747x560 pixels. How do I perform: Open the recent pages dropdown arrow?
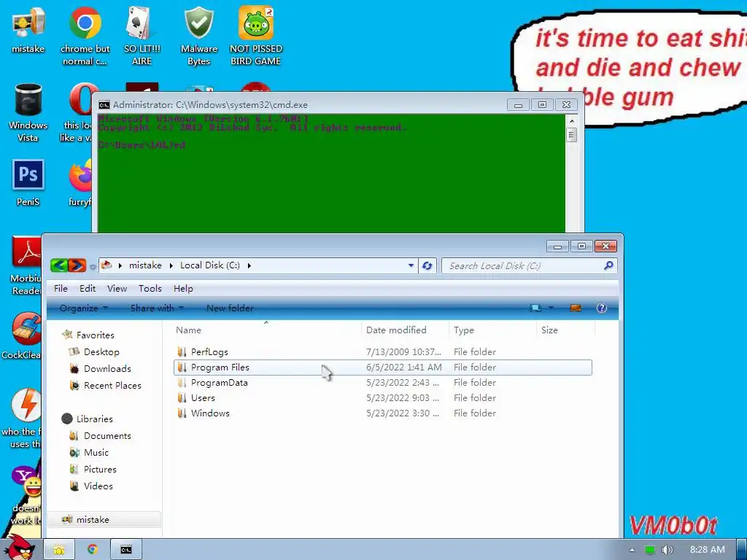93,266
